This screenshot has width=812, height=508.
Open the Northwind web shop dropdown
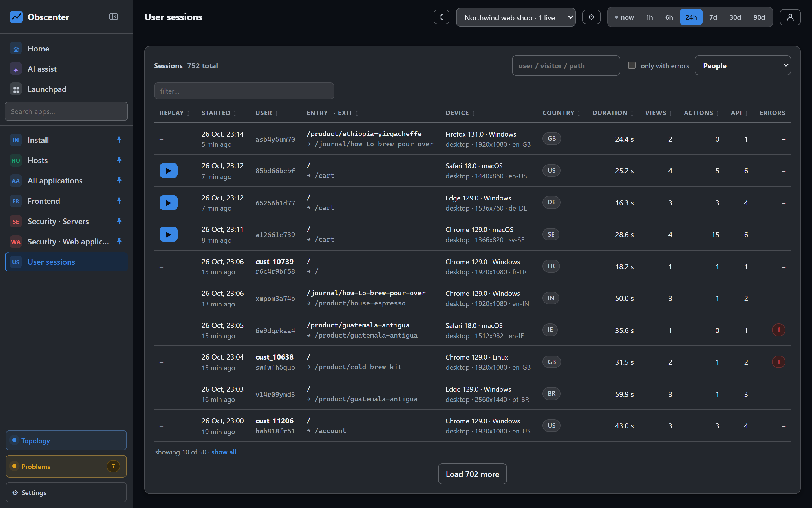coord(516,17)
